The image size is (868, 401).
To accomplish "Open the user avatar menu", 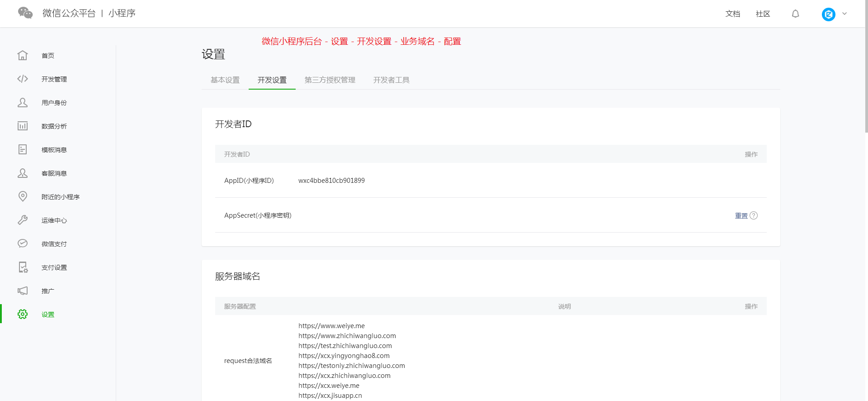I will (828, 14).
